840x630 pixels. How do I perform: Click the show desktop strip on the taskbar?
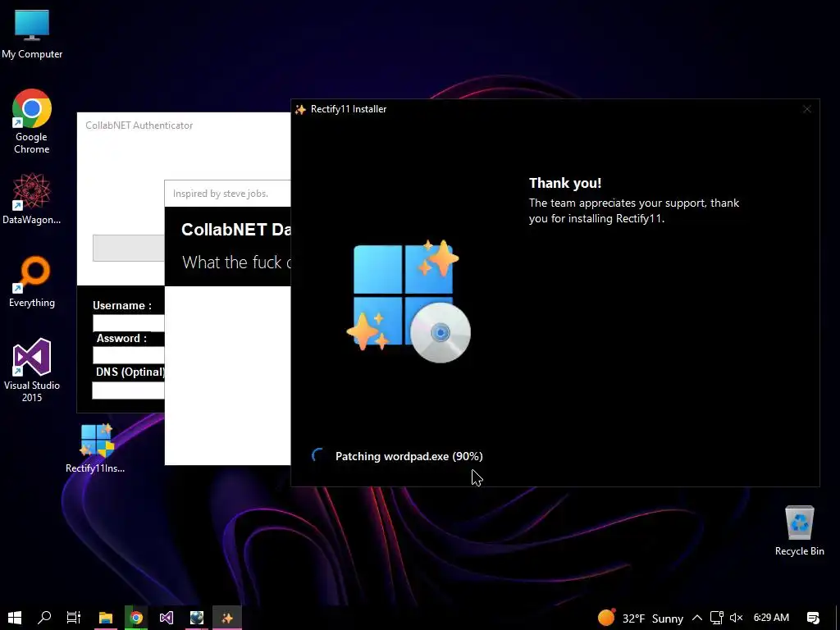(838, 618)
